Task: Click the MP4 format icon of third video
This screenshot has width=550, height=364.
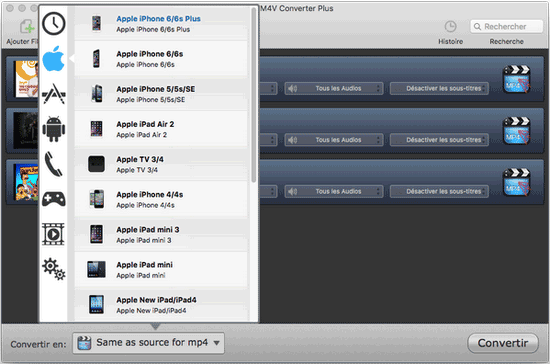Action: (x=516, y=182)
